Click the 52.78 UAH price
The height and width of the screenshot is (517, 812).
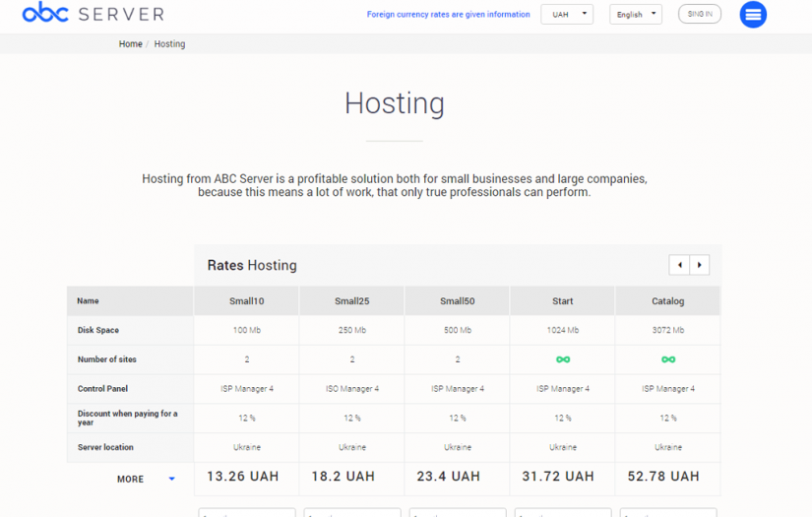pyautogui.click(x=663, y=477)
